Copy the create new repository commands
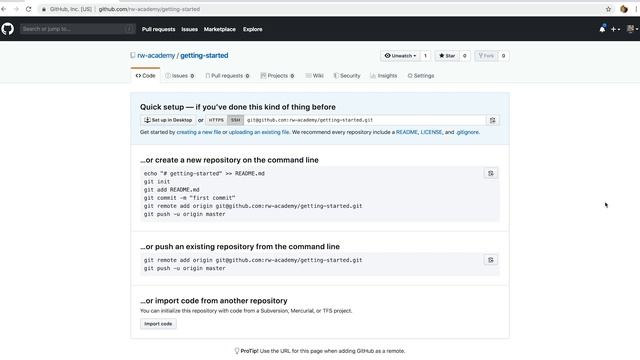640x360 pixels. 491,173
